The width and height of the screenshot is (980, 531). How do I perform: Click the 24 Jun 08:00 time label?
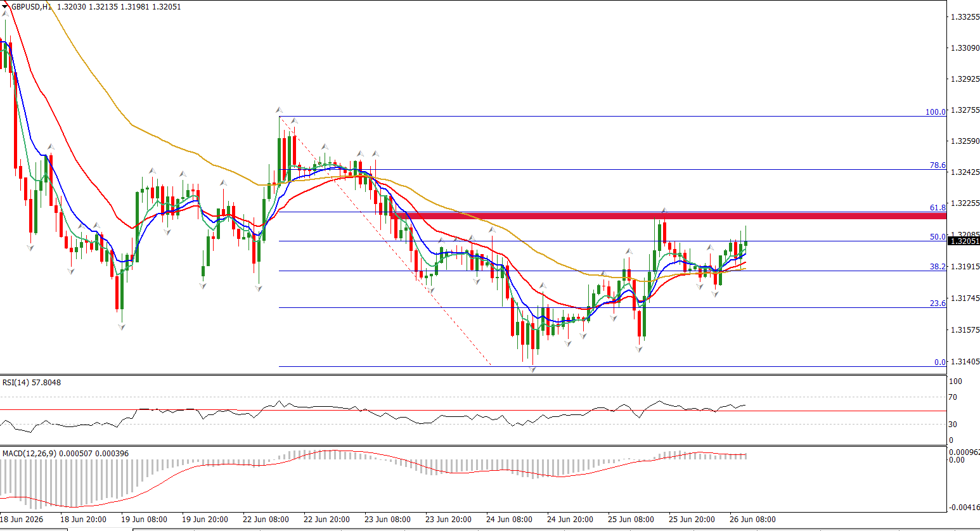509,520
